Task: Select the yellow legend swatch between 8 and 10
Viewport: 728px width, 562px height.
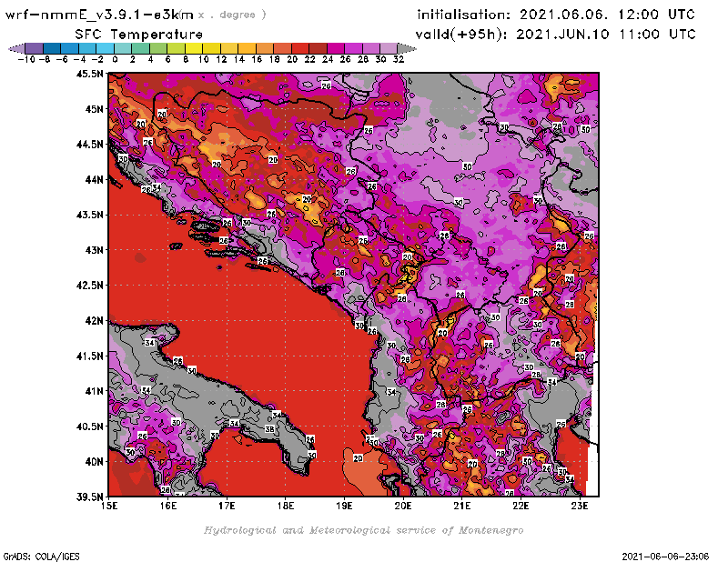Action: (194, 49)
